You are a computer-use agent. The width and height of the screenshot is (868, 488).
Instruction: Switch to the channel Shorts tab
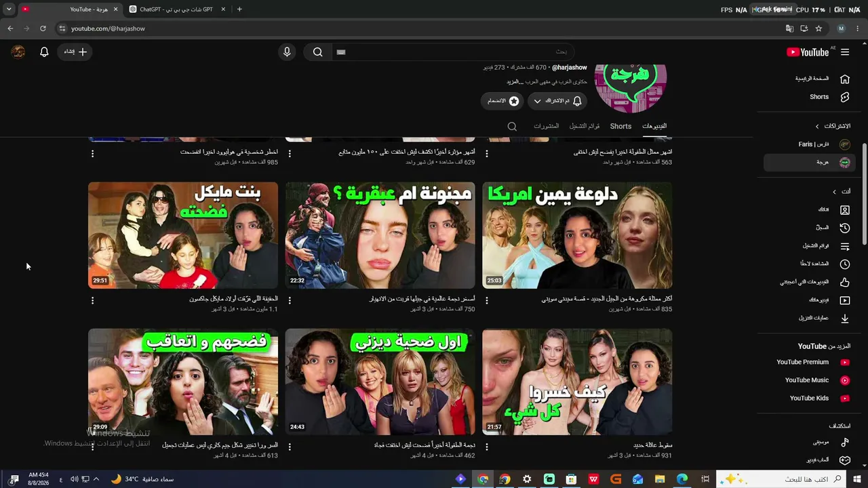(620, 126)
